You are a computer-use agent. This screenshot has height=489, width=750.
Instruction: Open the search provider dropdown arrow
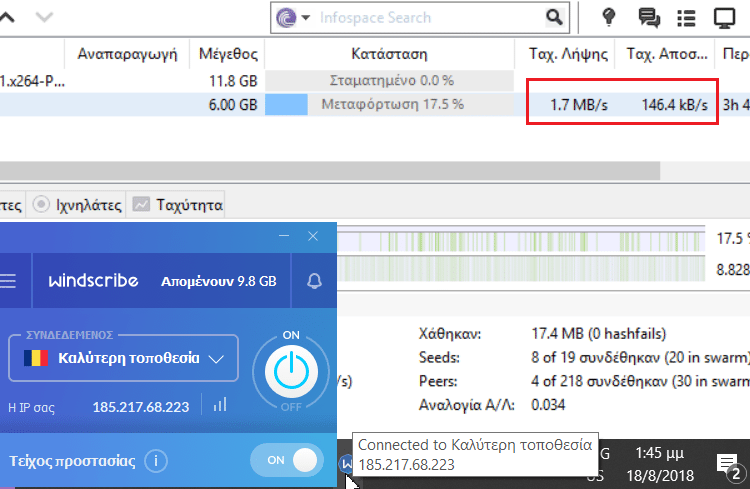306,18
